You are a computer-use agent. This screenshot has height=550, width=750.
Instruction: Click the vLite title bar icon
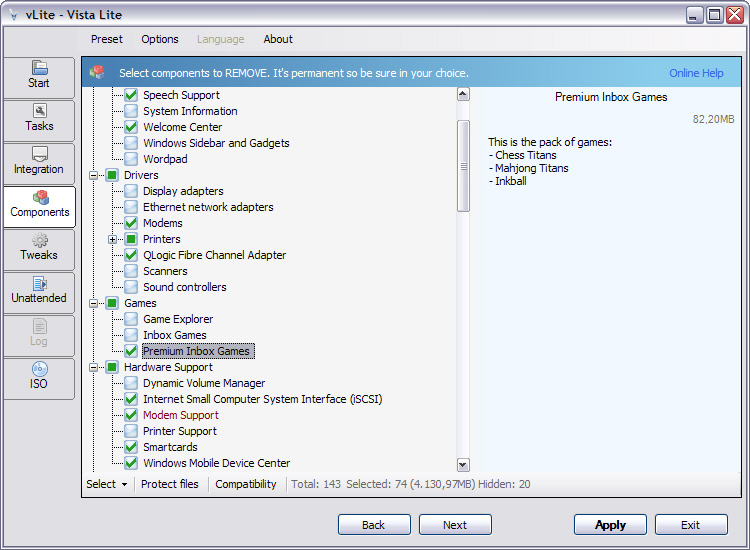pos(13,15)
